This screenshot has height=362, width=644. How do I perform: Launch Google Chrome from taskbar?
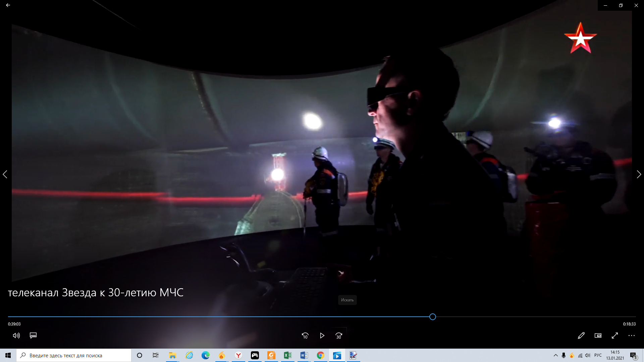click(321, 355)
